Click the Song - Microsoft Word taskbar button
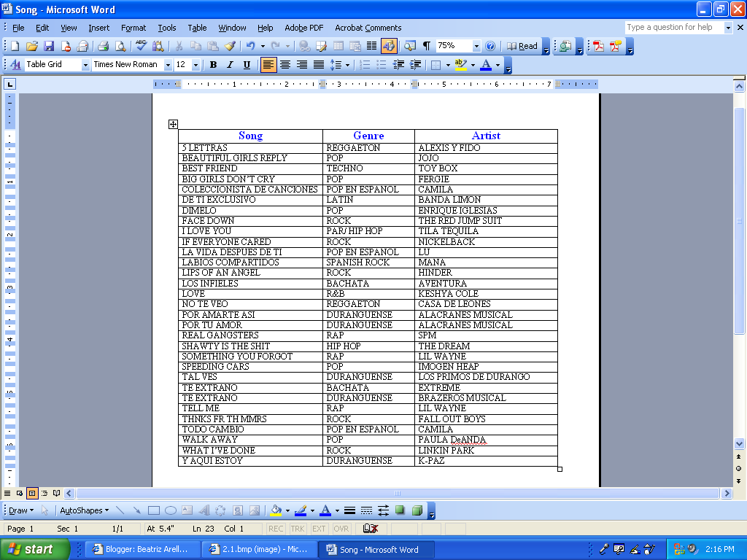This screenshot has width=747, height=560. 376,549
